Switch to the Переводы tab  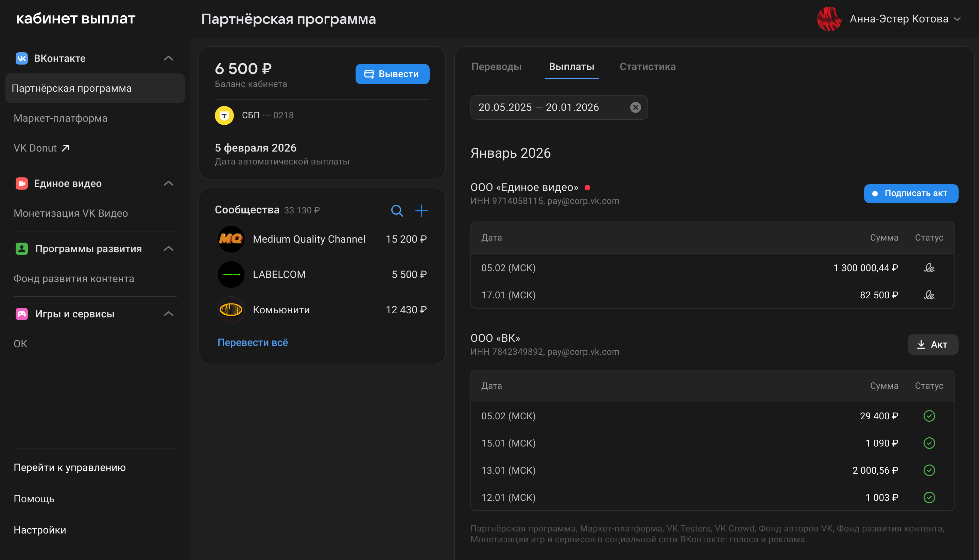click(496, 67)
